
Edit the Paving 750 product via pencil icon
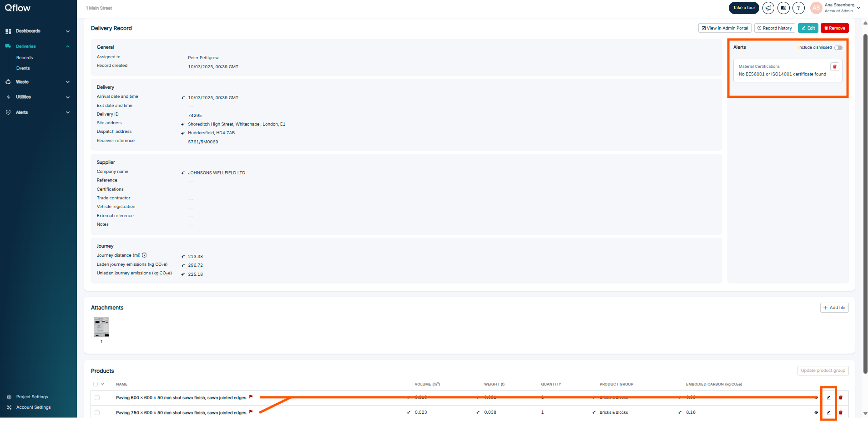829,412
